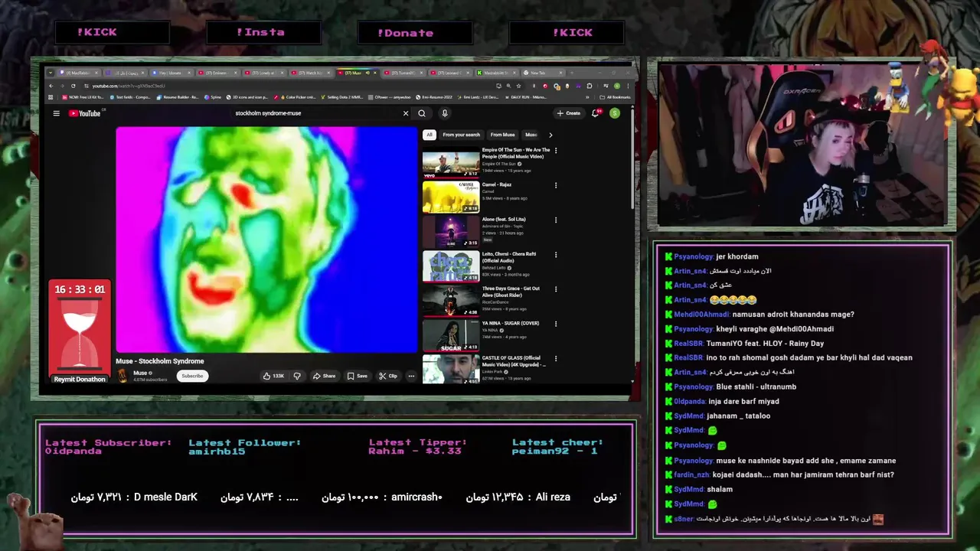Screen dimensions: 980x551
Task: Open the Chera Rafti thumbnail
Action: point(451,266)
